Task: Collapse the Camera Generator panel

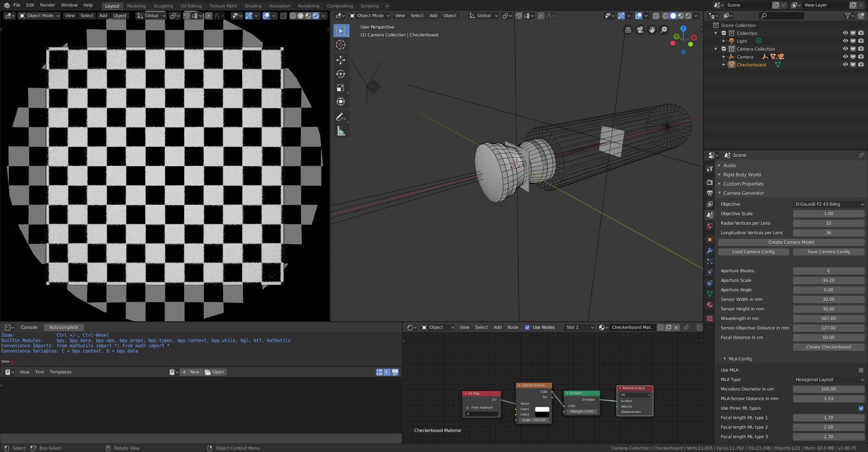Action: point(743,193)
